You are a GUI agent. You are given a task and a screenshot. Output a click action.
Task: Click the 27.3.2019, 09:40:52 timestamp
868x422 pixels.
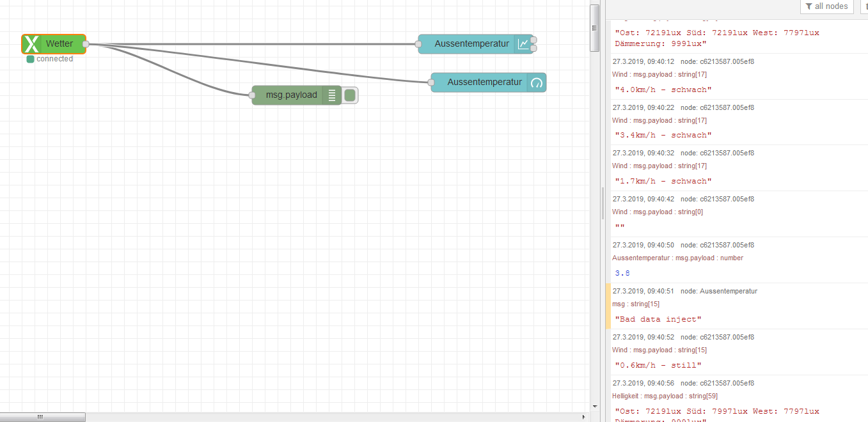tap(643, 338)
